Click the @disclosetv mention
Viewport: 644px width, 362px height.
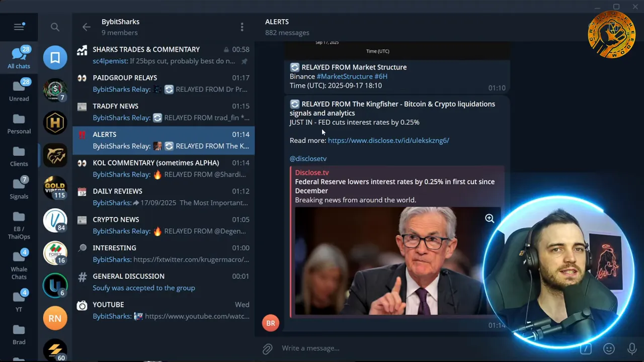308,158
